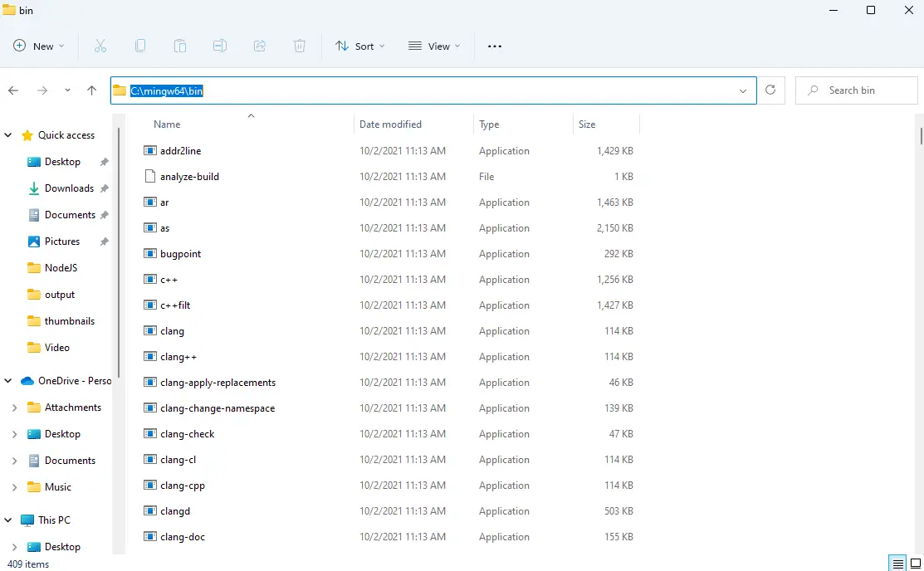Viewport: 924px width, 571px height.
Task: Go up one folder level arrow
Action: click(x=92, y=90)
